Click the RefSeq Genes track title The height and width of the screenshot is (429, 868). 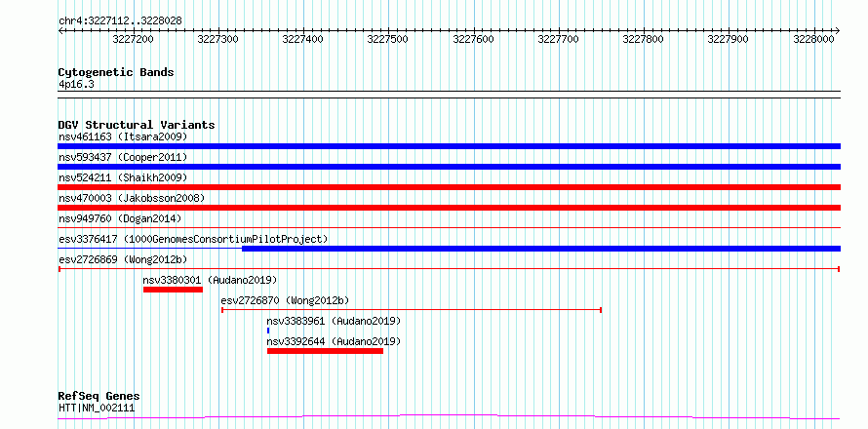99,397
